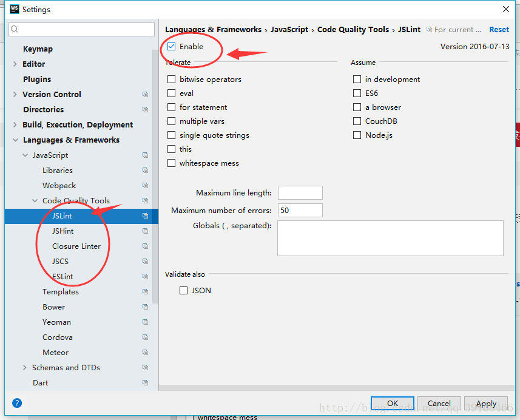Click the WebStorm logo in the title bar

(15, 9)
